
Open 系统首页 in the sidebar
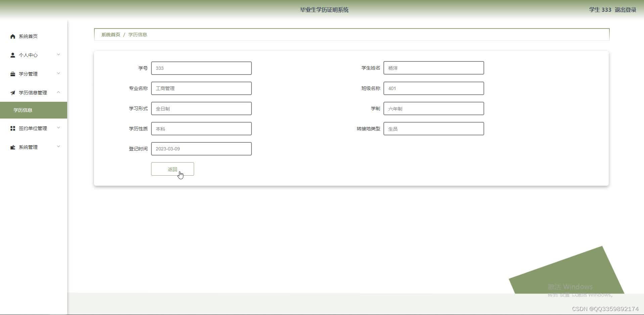point(34,36)
